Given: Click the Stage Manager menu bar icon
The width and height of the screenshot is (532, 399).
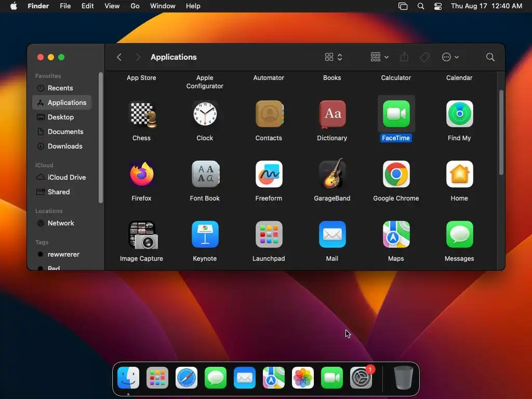Looking at the screenshot, I should [403, 6].
